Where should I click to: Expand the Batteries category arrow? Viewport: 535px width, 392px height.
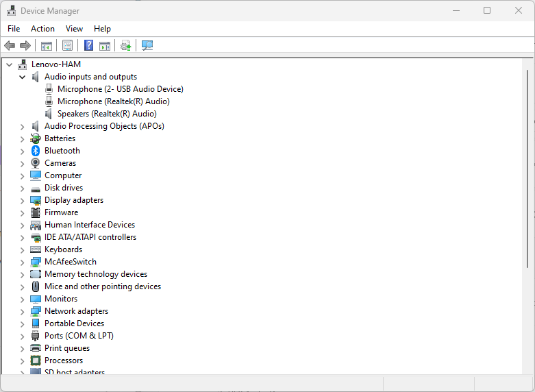[x=22, y=138]
